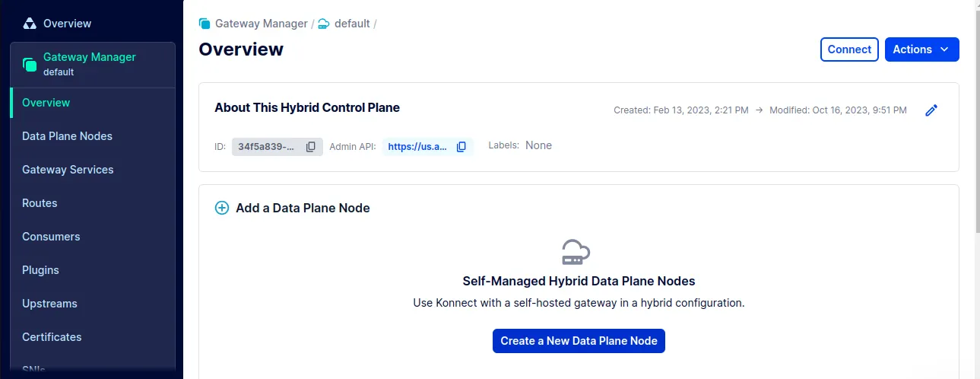980x379 pixels.
Task: Open the Actions dropdown menu
Action: 921,49
